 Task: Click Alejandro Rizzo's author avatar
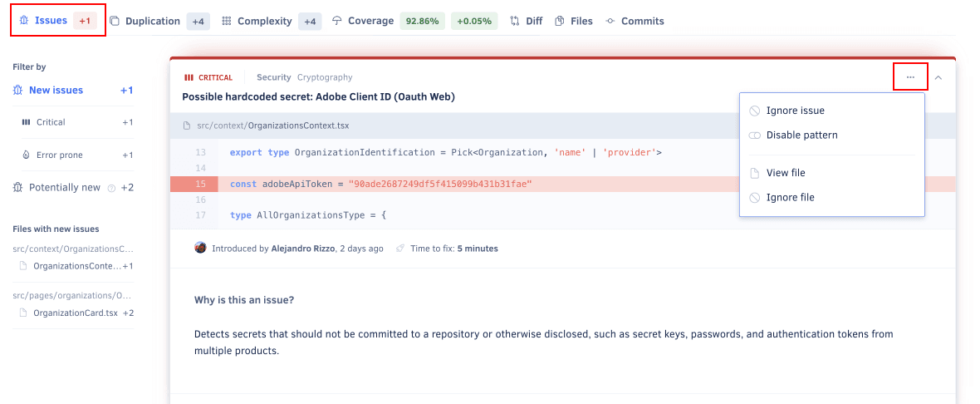click(x=200, y=248)
